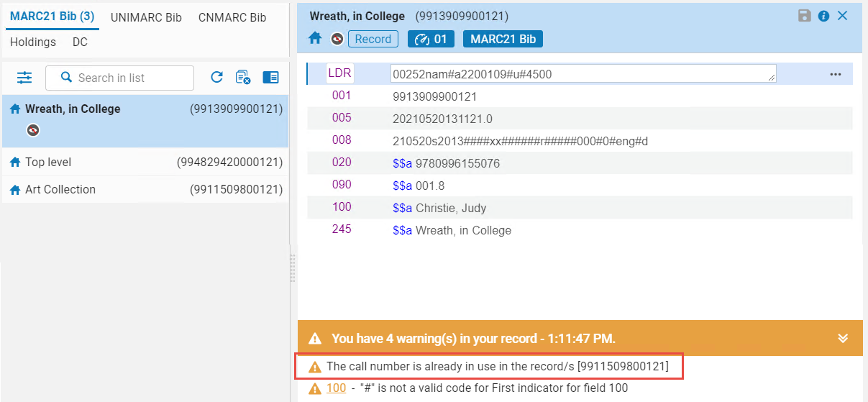Screen dimensions: 868x402
Task: Click the field 100 indicator warning icon
Action: point(315,388)
